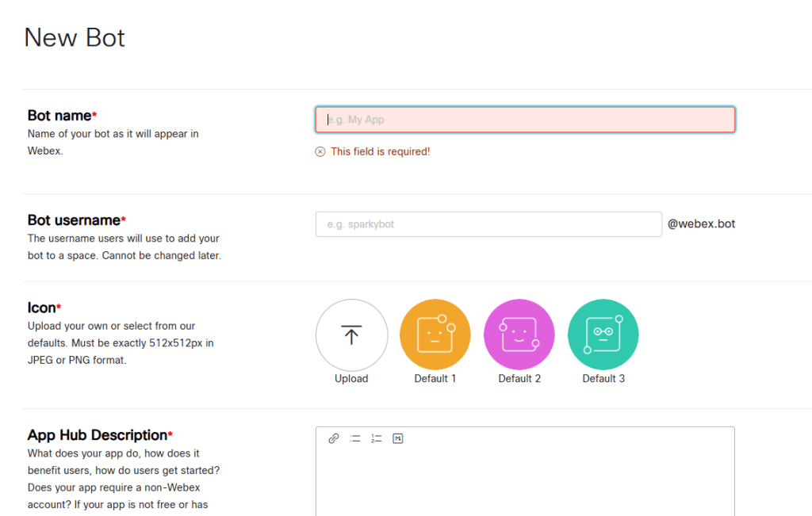This screenshot has height=516, width=812.
Task: Choose the pink Default 2 bot icon
Action: (519, 334)
